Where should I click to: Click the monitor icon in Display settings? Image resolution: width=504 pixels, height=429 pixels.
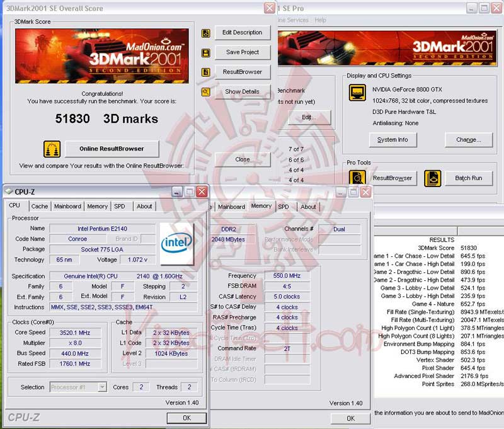pos(357,93)
